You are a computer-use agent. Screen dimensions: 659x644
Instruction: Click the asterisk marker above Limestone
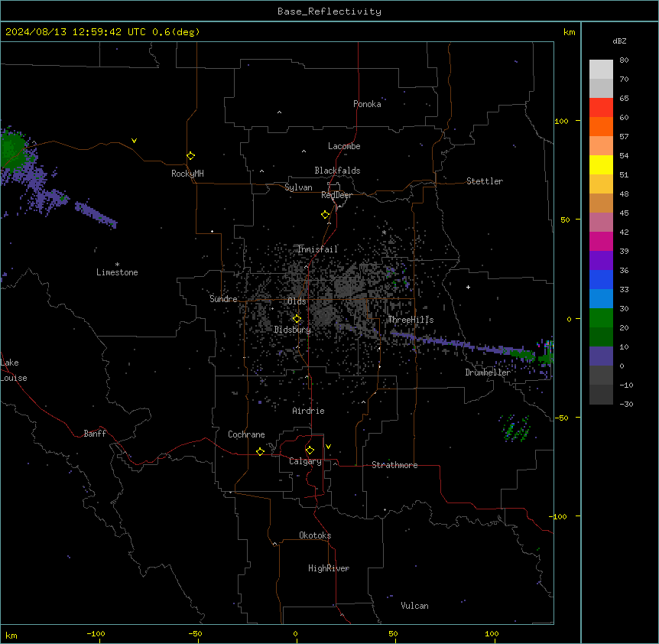point(117,265)
